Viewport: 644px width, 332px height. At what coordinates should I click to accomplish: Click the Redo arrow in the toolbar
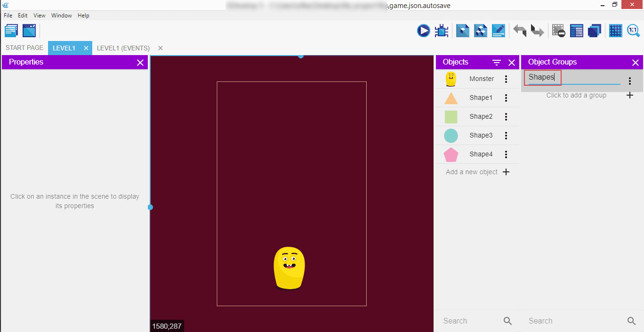click(537, 31)
